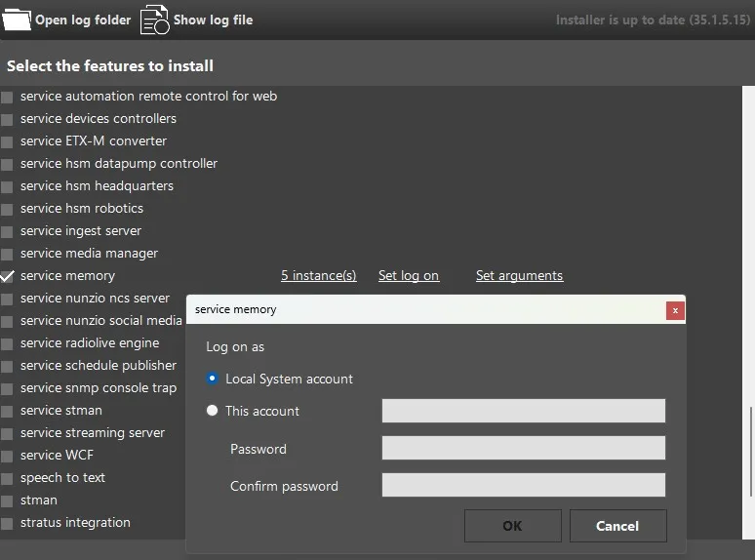Click the Set log on link
755x560 pixels.
[x=408, y=276]
